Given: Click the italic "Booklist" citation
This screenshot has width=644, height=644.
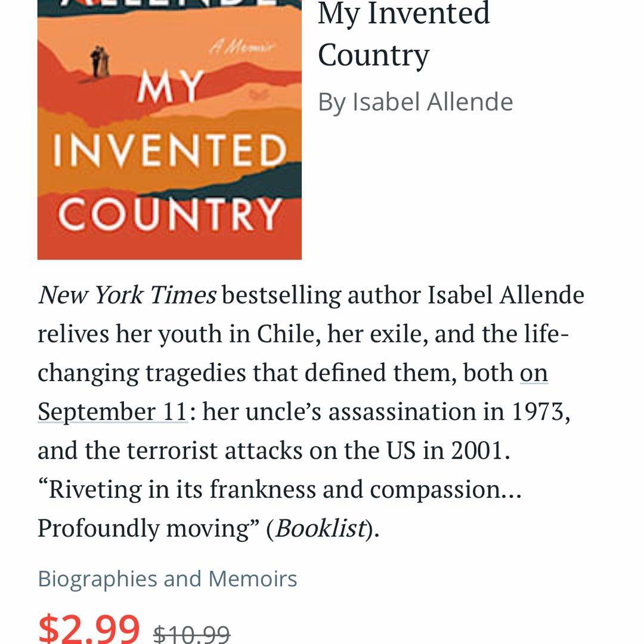Looking at the screenshot, I should pyautogui.click(x=320, y=528).
